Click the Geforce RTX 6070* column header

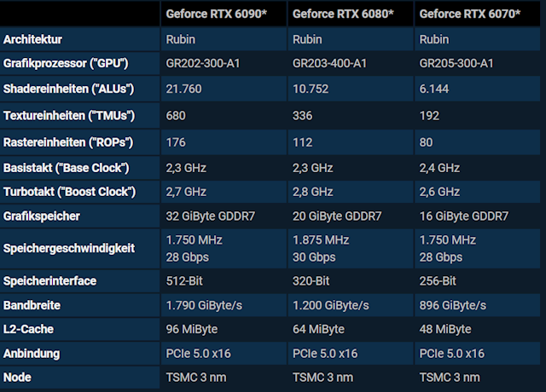pos(469,14)
